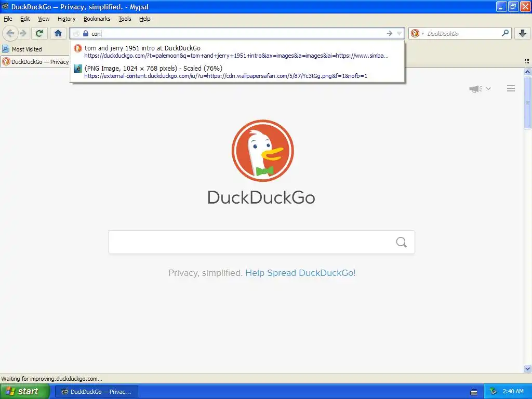Open the Windows Start menu
Image resolution: width=532 pixels, height=399 pixels.
(25, 391)
